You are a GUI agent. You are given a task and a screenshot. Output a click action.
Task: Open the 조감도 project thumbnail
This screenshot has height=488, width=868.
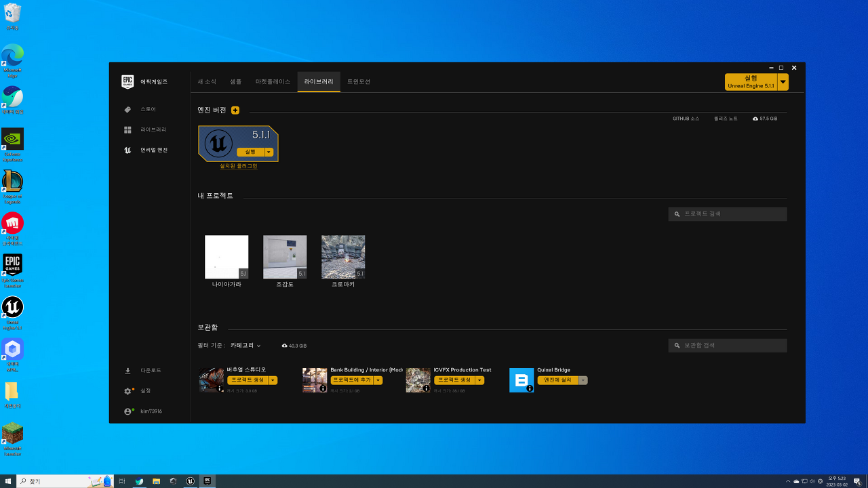point(285,257)
